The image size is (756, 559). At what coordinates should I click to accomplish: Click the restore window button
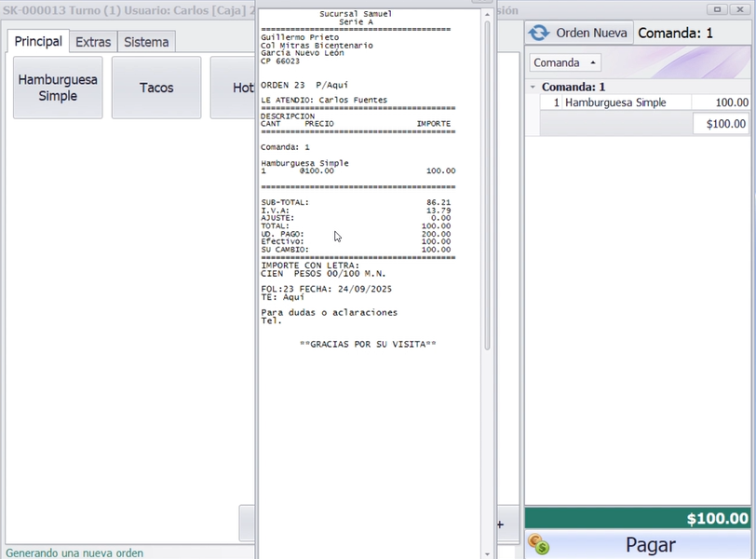[x=717, y=8]
